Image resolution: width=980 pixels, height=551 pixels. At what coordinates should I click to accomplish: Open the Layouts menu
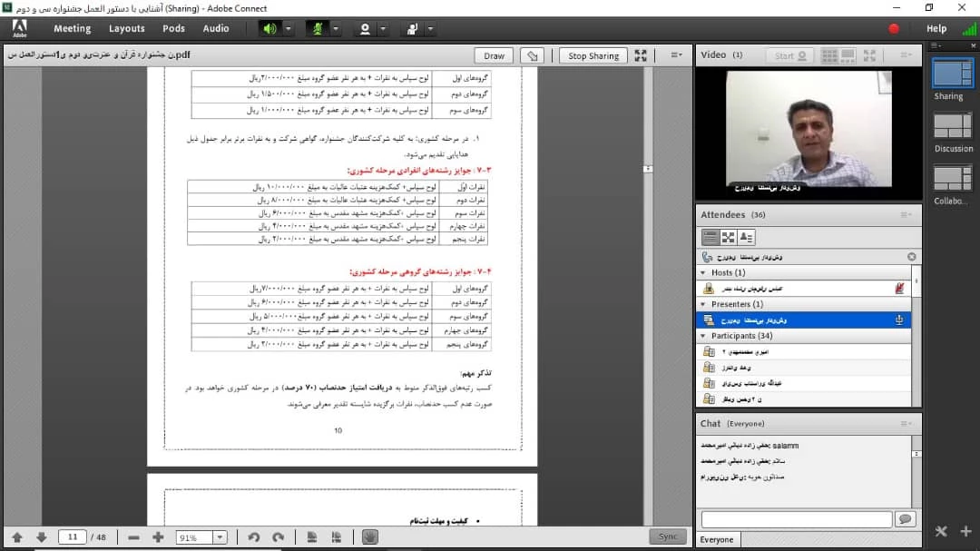126,28
